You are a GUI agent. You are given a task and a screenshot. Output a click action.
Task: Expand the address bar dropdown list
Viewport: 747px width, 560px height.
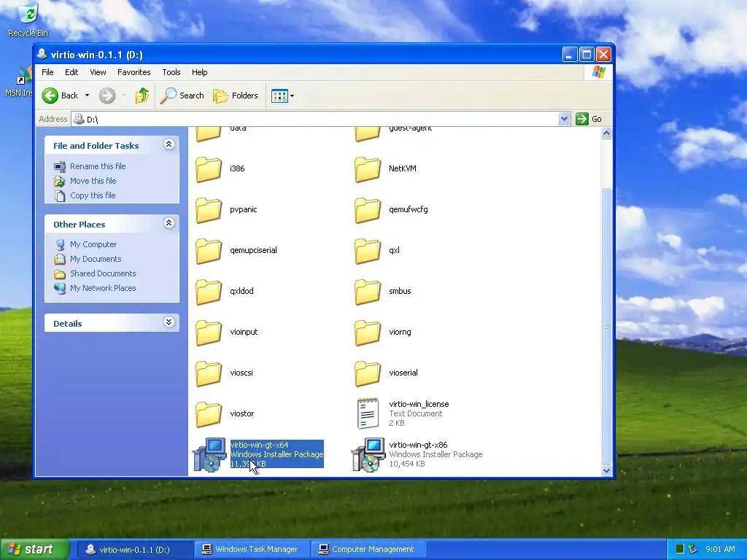(x=564, y=119)
